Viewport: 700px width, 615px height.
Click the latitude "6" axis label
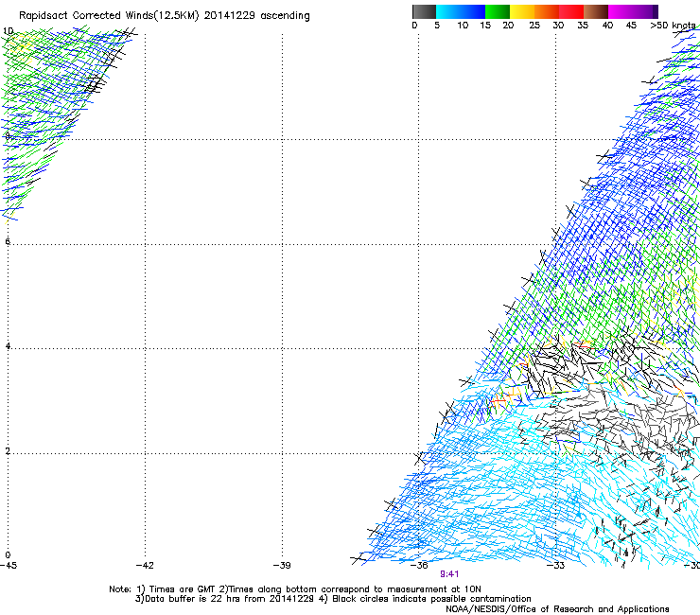(8, 241)
